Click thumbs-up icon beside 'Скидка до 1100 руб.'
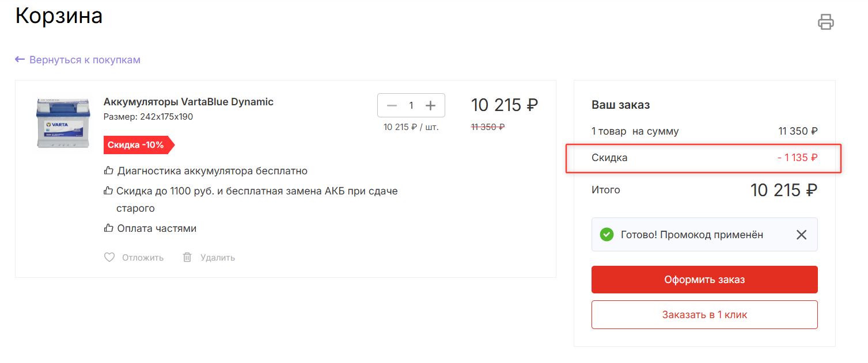 tap(108, 190)
